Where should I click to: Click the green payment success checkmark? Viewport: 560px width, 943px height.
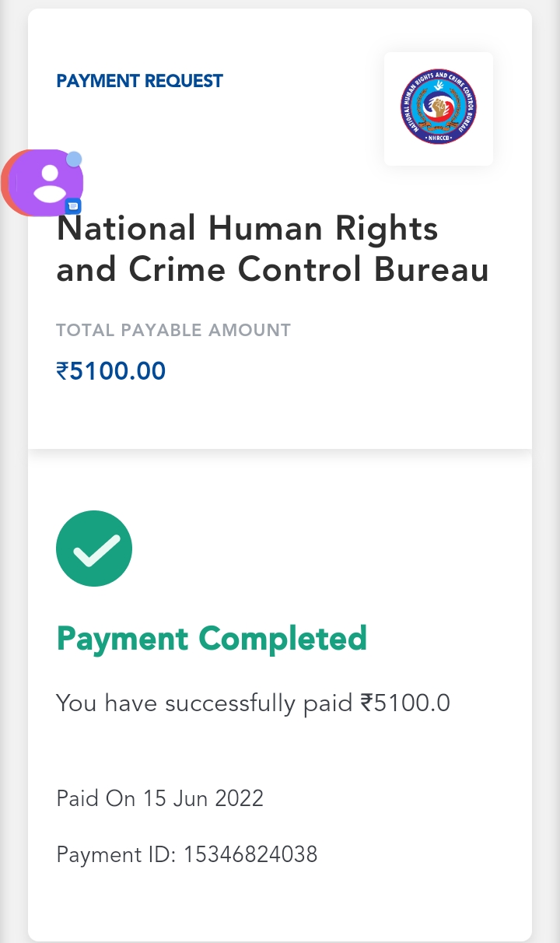pos(94,549)
